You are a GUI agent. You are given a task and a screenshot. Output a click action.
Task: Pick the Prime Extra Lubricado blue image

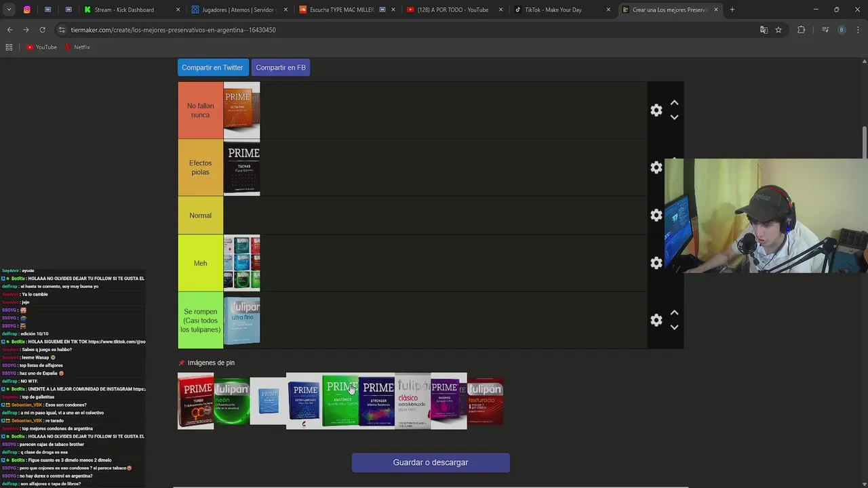tap(304, 401)
